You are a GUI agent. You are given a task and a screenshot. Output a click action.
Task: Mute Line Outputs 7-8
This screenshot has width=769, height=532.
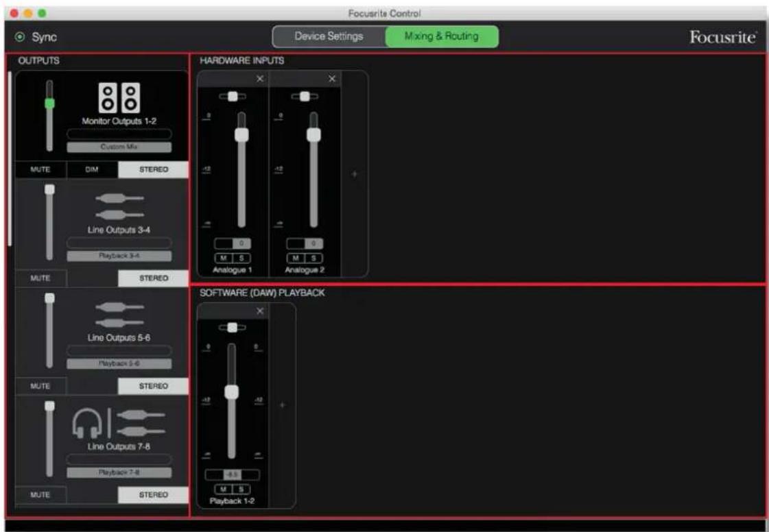[40, 495]
